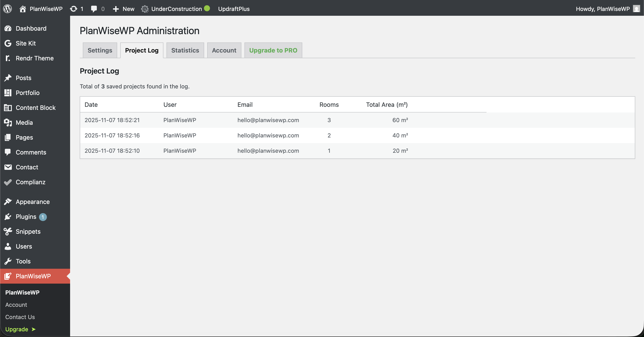The image size is (644, 337).
Task: Open the updates icon in admin bar
Action: point(74,9)
